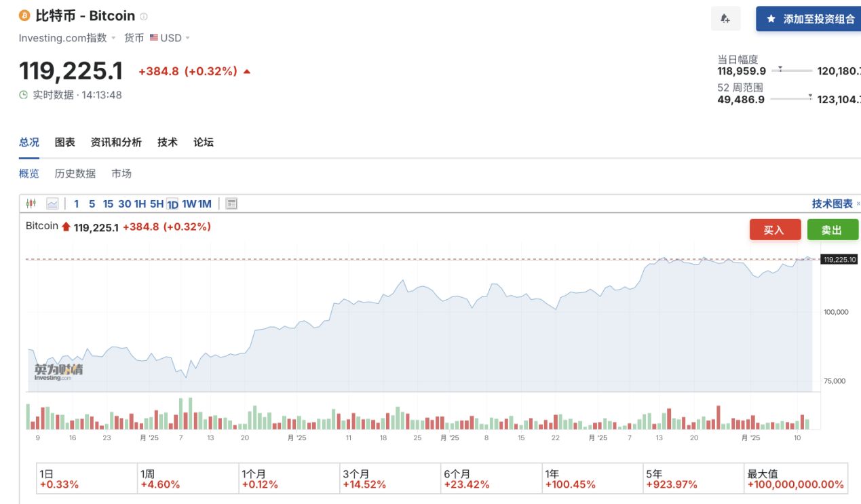861x504 pixels.
Task: Select the 1年 performance period cell
Action: [593, 479]
